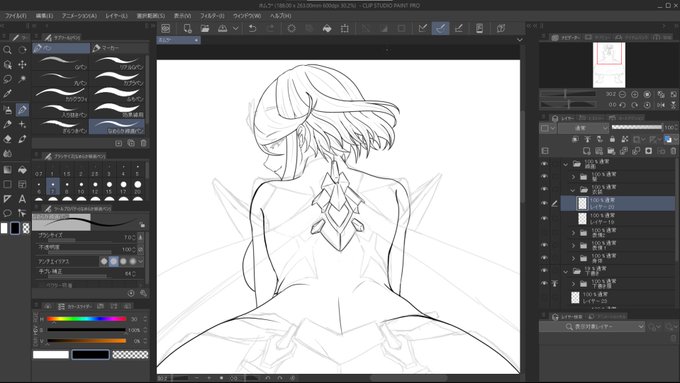Viewport: 680px width, 383px height.
Task: Click new layer folder icon in Layer panel
Action: tap(611, 151)
